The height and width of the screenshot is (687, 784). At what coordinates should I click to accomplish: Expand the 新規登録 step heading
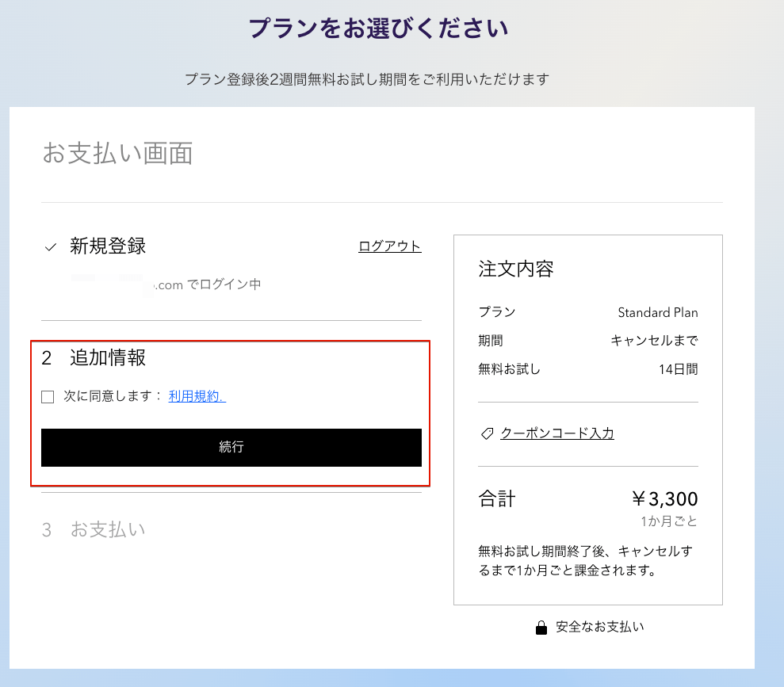[x=107, y=246]
